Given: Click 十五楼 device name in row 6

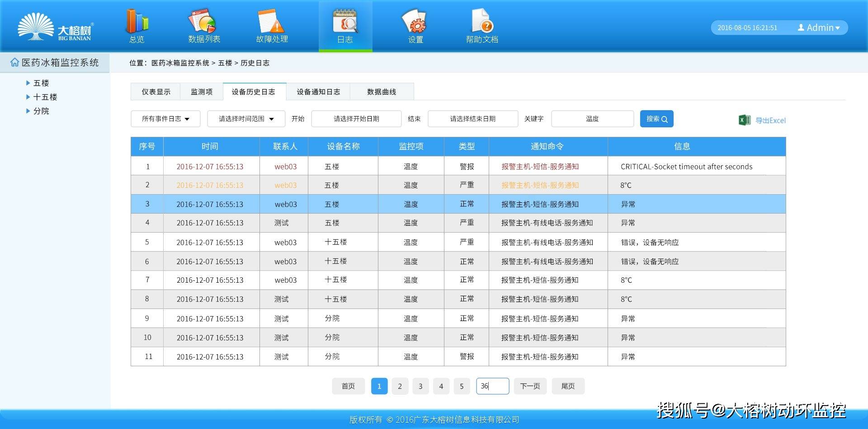Looking at the screenshot, I should click(336, 261).
